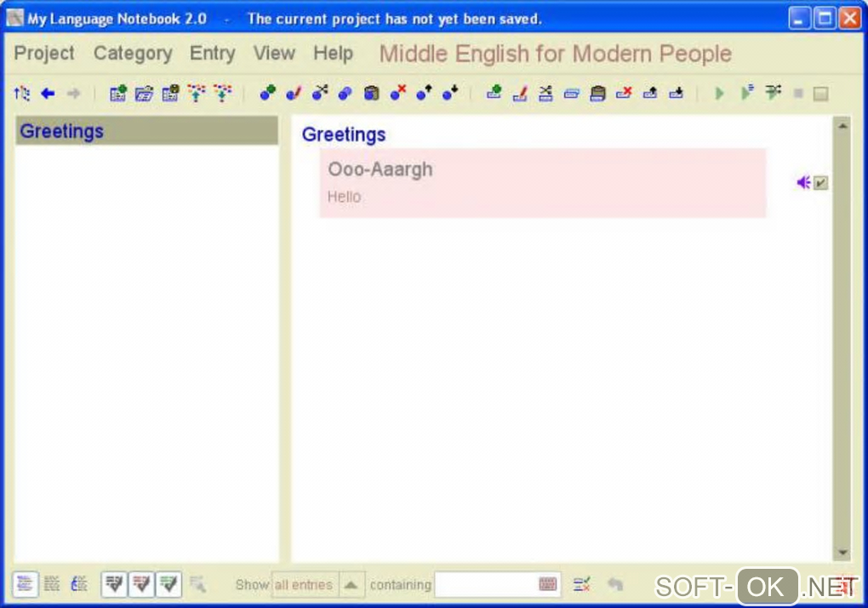The width and height of the screenshot is (868, 608).
Task: Click the scrollbar up arrow
Action: click(x=842, y=126)
